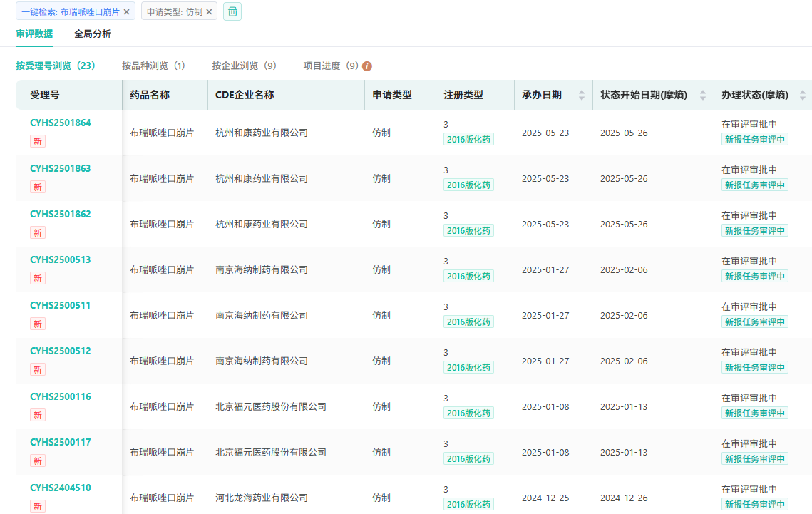This screenshot has height=514, width=812.
Task: Click the 新 badge under CYHS2501864
Action: click(37, 141)
